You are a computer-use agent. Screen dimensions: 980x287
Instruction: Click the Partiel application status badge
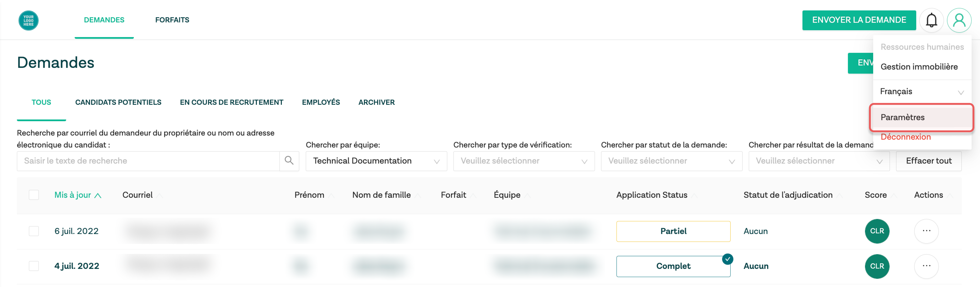click(673, 231)
